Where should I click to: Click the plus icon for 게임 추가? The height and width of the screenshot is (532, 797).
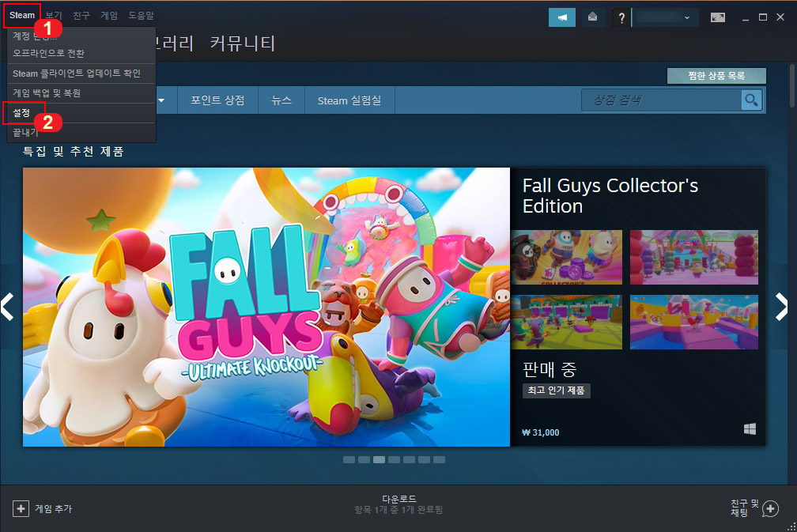[x=21, y=508]
